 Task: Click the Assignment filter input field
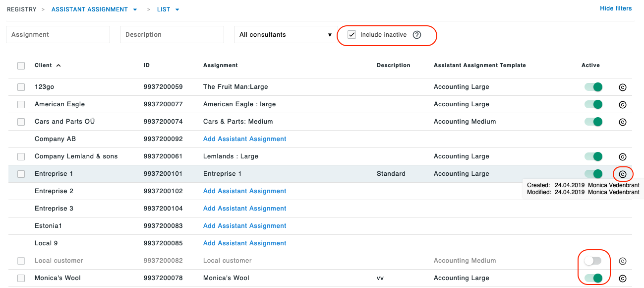[58, 35]
